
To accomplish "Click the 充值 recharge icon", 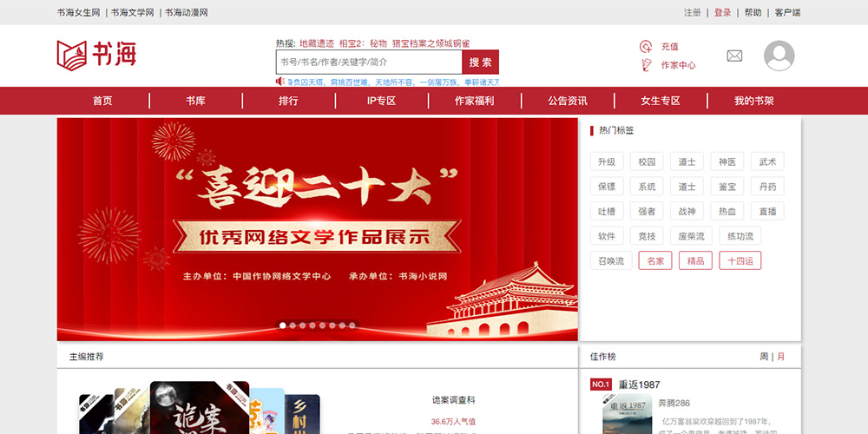I will point(646,47).
